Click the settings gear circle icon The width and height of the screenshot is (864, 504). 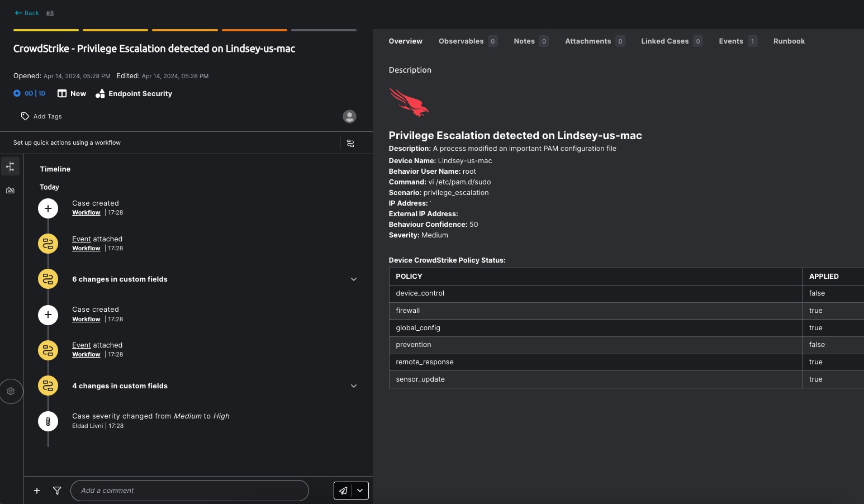(11, 391)
